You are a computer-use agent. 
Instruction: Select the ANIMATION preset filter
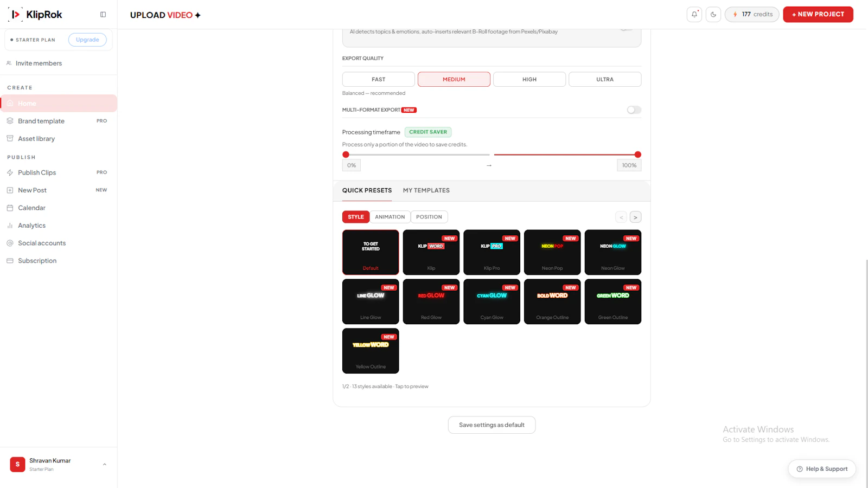[390, 217]
